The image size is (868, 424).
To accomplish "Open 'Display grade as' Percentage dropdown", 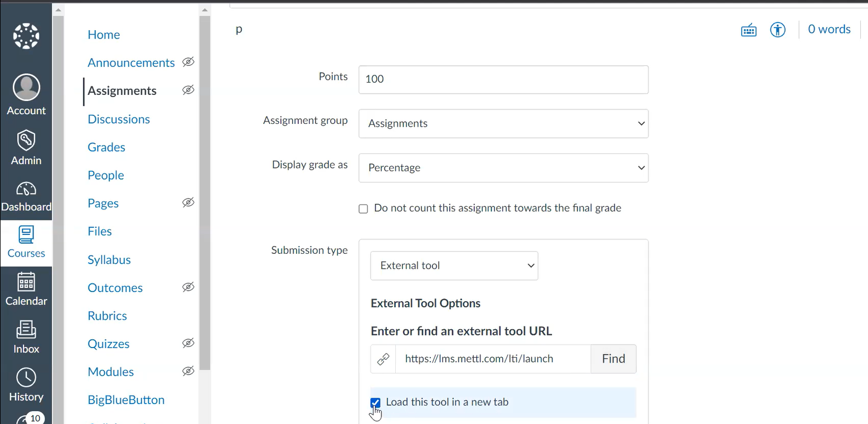I will click(503, 168).
